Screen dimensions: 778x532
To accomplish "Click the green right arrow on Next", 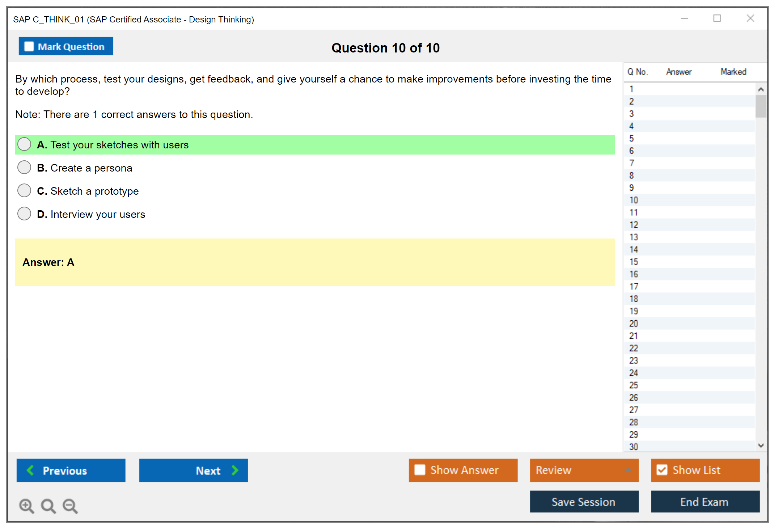I will click(235, 470).
